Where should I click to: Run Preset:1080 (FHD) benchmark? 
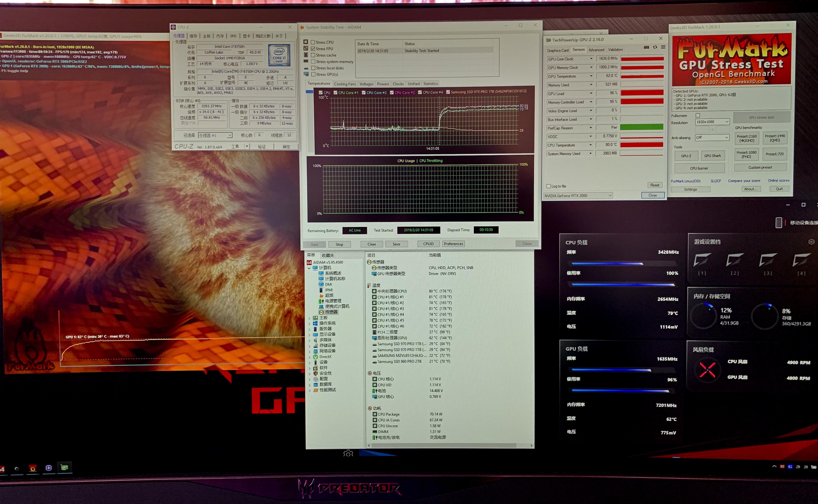(x=746, y=154)
